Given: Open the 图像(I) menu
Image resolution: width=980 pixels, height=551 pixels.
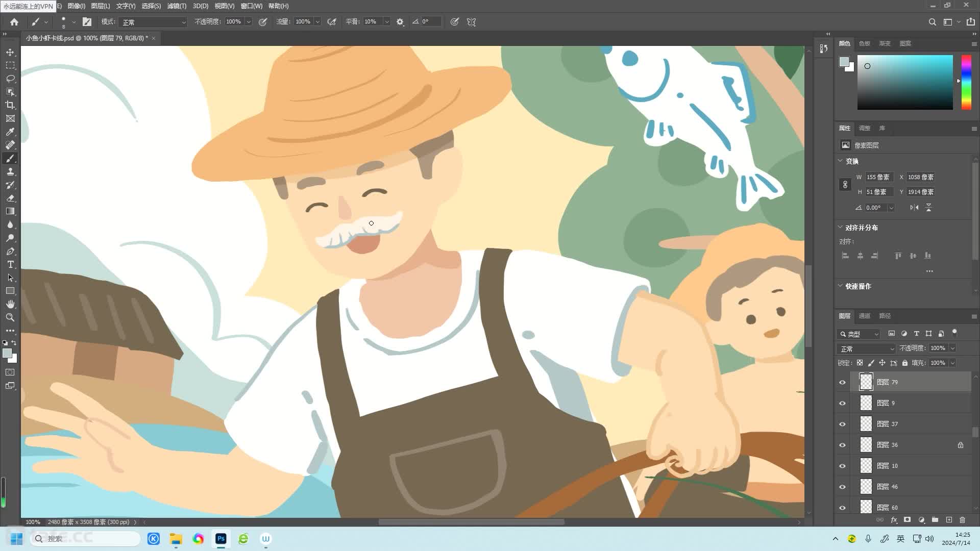Looking at the screenshot, I should (x=76, y=6).
